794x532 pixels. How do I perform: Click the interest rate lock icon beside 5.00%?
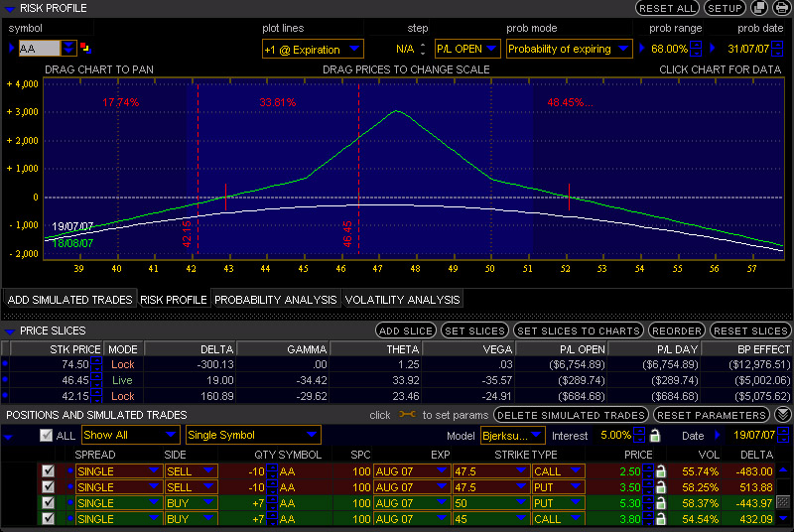point(655,435)
